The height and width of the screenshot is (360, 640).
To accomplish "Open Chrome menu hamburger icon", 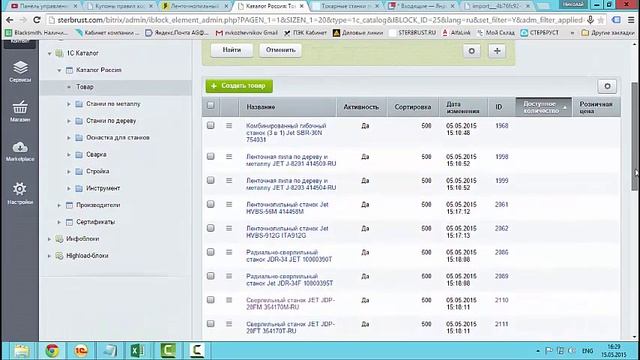I will point(631,20).
